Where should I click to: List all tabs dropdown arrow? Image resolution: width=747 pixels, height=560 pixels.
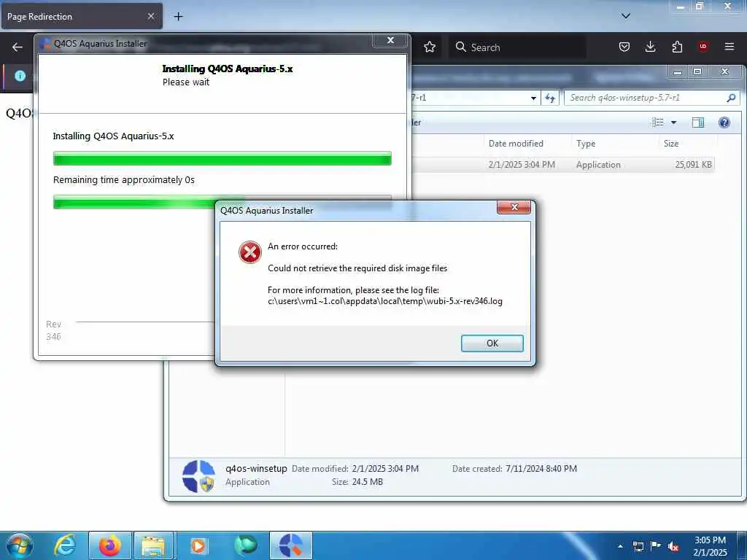point(626,16)
